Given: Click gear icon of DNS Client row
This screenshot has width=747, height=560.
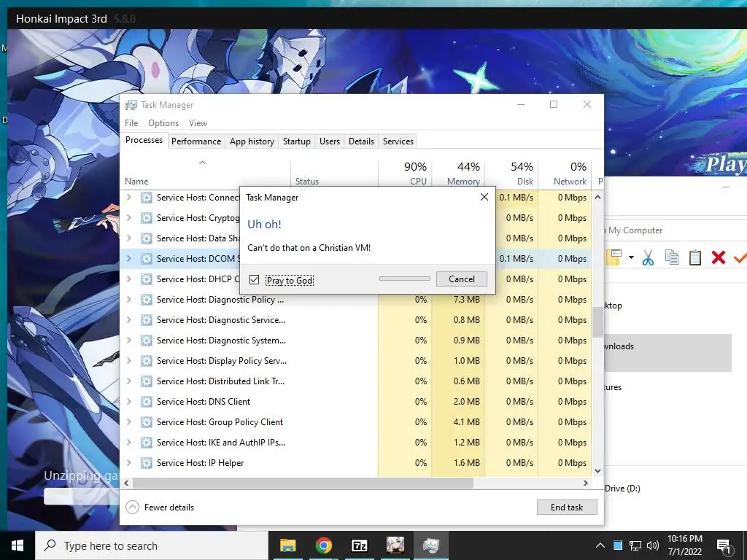Looking at the screenshot, I should click(146, 402).
